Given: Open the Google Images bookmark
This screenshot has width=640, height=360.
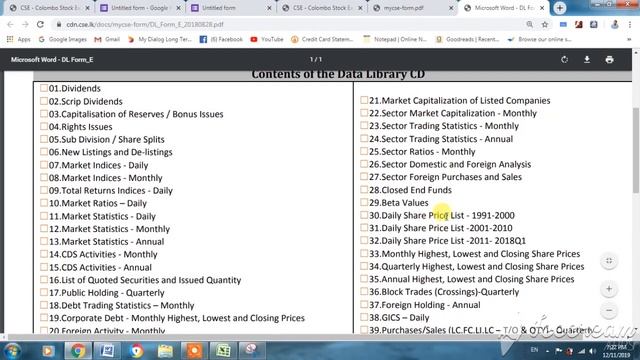Looking at the screenshot, I should coord(62,39).
